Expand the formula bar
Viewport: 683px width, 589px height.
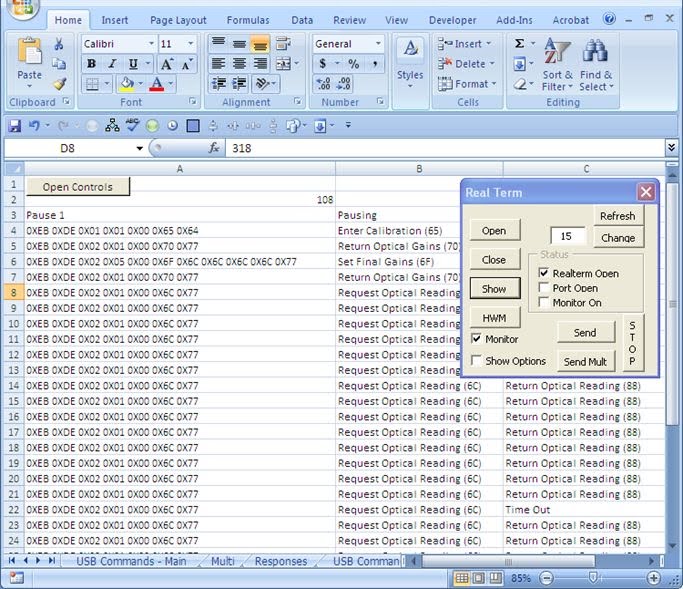pos(671,147)
